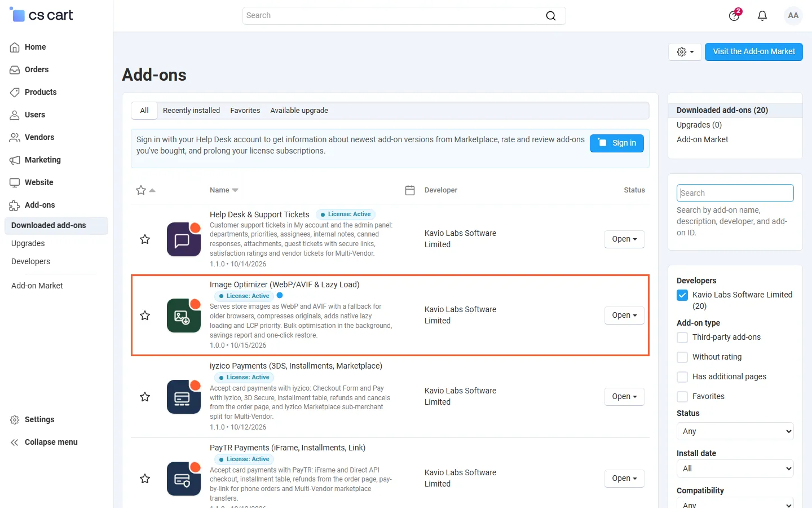Expand the Open dropdown for Image Optimizer

coord(624,316)
